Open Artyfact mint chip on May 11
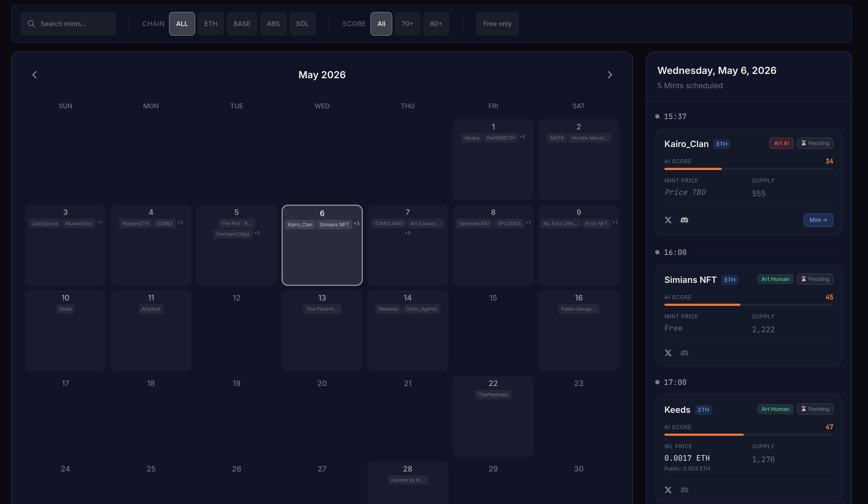868x504 pixels. coord(151,309)
